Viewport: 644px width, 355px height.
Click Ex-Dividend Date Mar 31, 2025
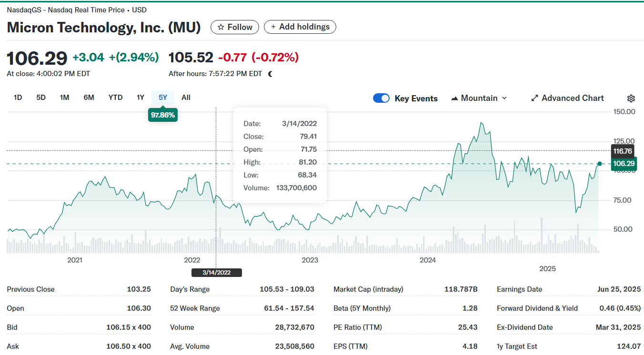tap(618, 327)
